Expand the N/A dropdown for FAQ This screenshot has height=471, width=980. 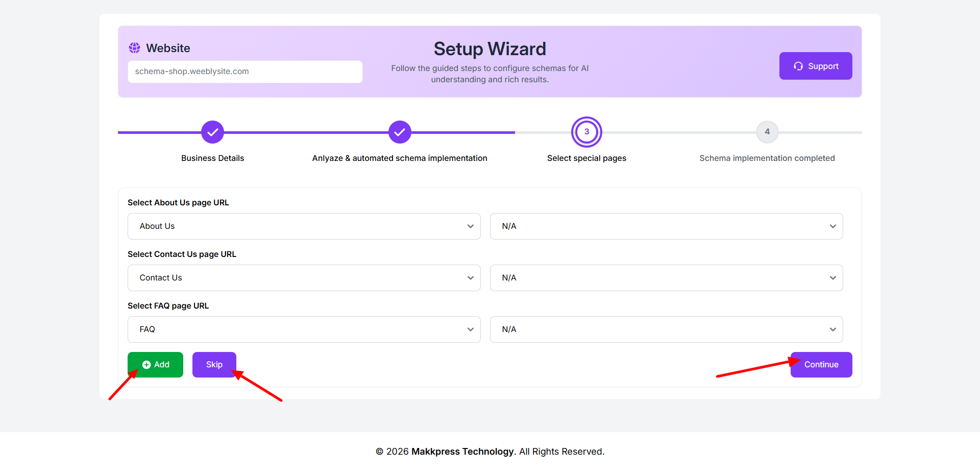[x=666, y=329]
